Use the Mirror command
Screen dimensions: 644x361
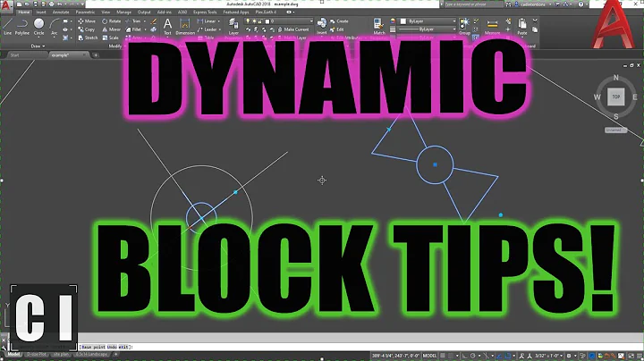(x=111, y=29)
